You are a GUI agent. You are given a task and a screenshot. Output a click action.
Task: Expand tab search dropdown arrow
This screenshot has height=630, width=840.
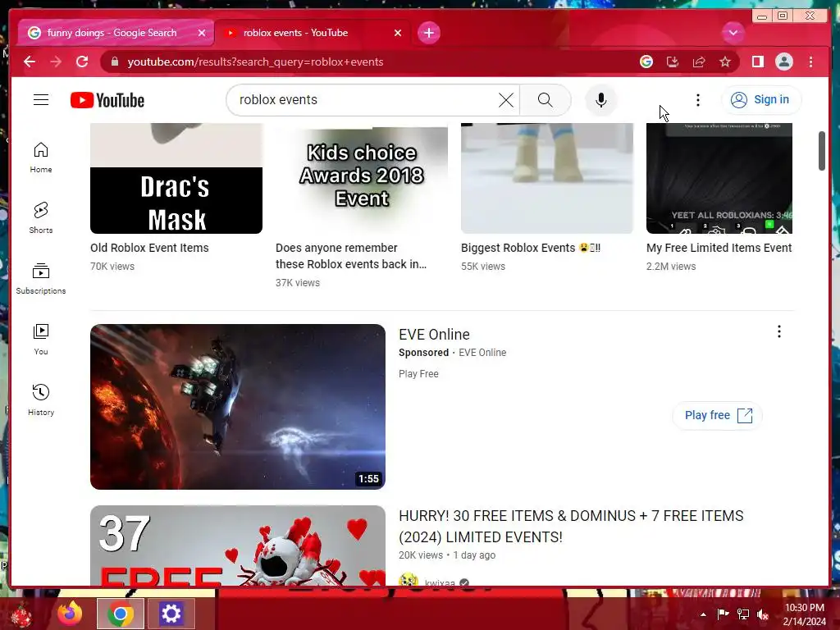tap(733, 33)
